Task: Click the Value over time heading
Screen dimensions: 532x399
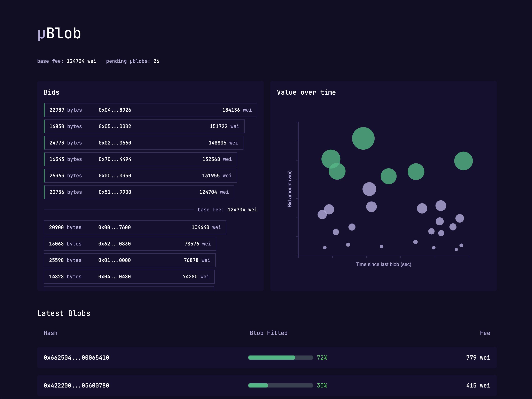Action: (x=306, y=92)
